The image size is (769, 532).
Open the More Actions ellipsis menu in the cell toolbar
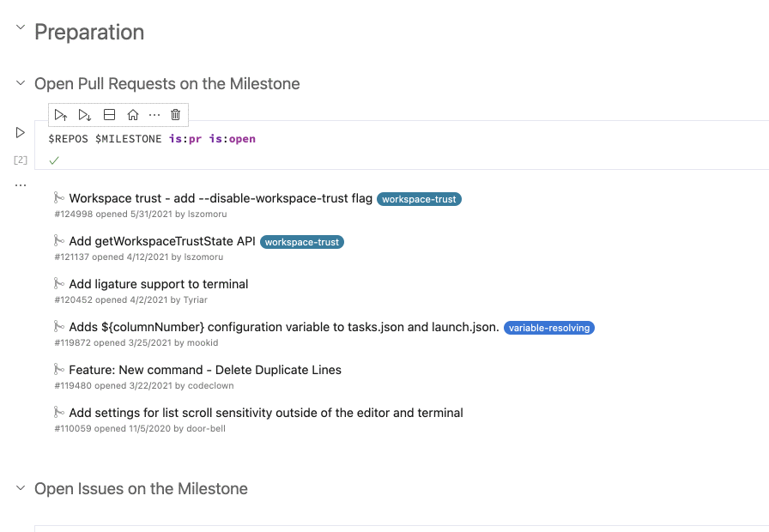click(154, 114)
